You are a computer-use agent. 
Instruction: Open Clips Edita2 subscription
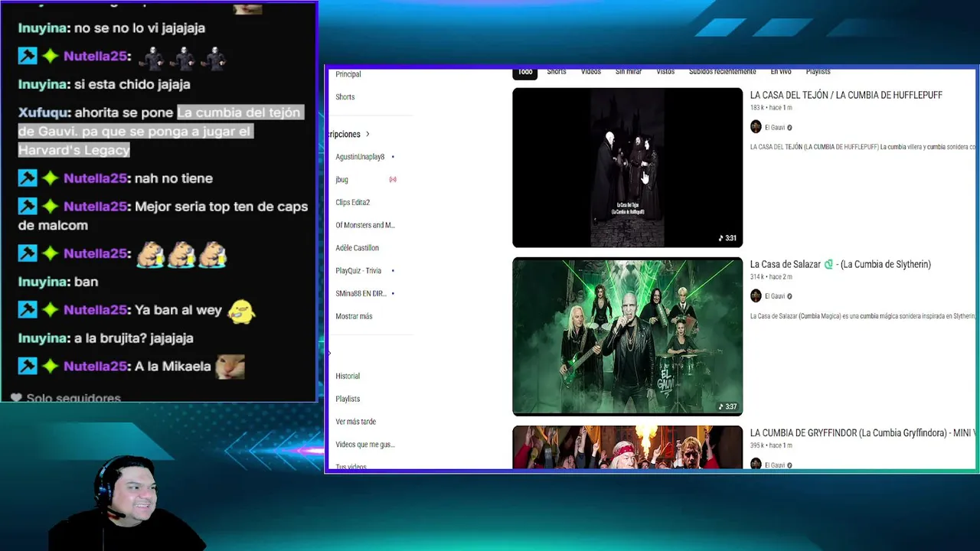coord(352,203)
